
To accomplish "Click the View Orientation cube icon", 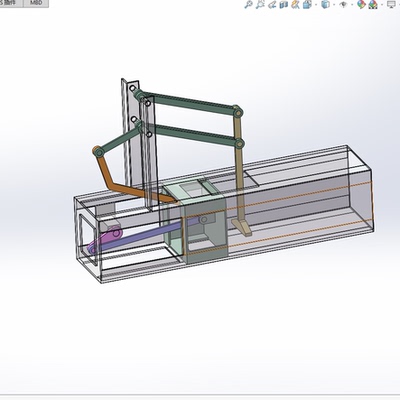I will click(x=307, y=4).
